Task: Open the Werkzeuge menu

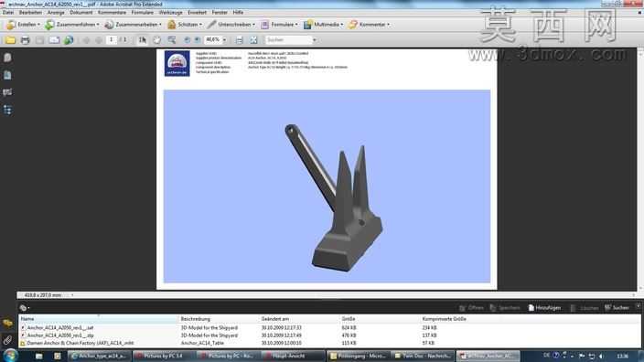Action: pos(170,12)
